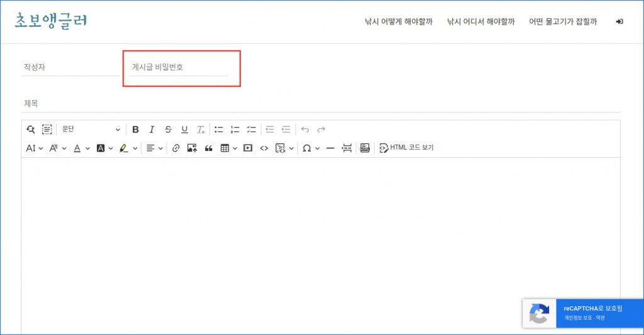Viewport: 644px width, 335px height.
Task: Open the highlighter color picker
Action: point(128,148)
